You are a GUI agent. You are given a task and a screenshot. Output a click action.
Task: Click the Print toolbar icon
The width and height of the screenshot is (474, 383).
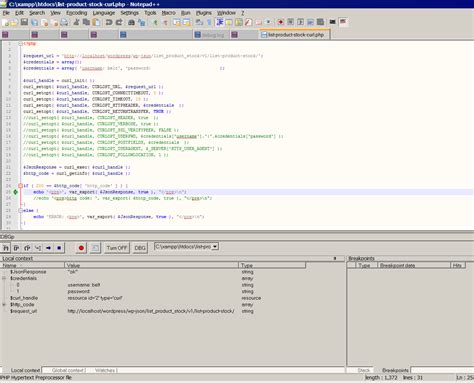(x=64, y=22)
